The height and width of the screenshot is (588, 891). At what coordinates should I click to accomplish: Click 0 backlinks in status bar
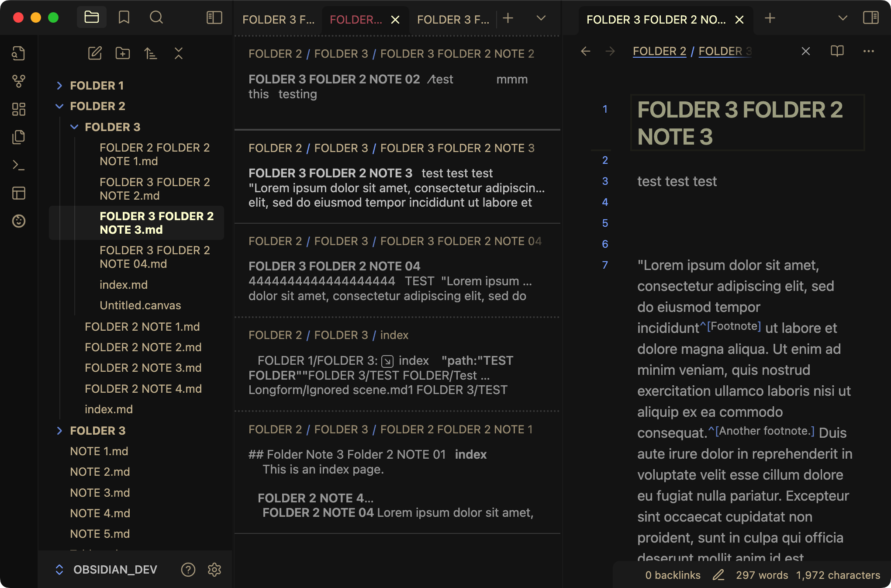point(673,575)
